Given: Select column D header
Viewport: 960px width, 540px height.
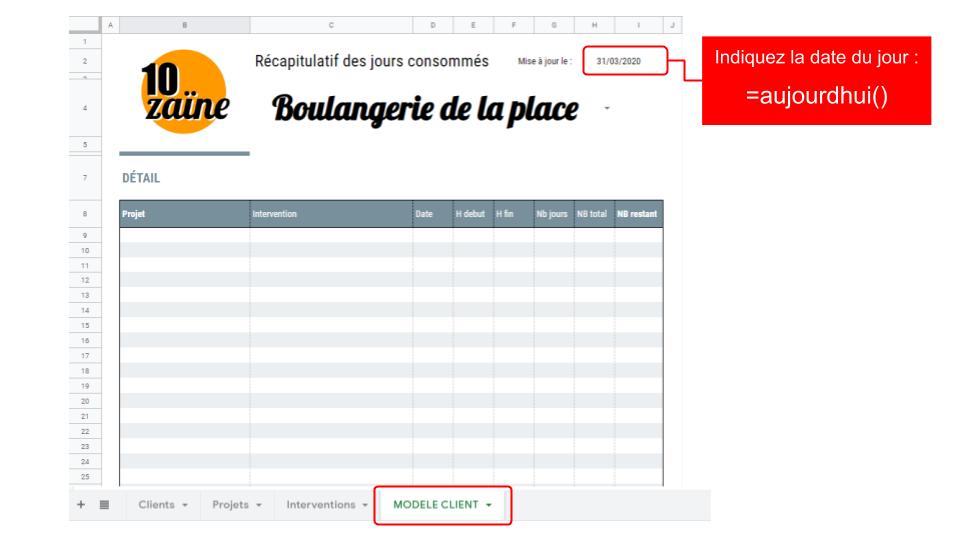Looking at the screenshot, I should pyautogui.click(x=433, y=25).
